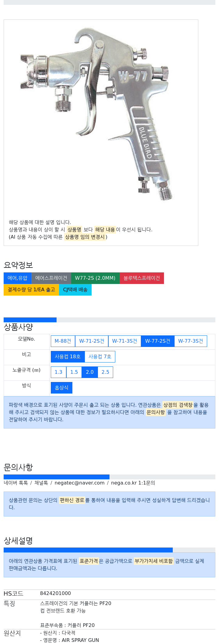Click the 에어,유압 category tag
This screenshot has width=219, height=644.
17,278
